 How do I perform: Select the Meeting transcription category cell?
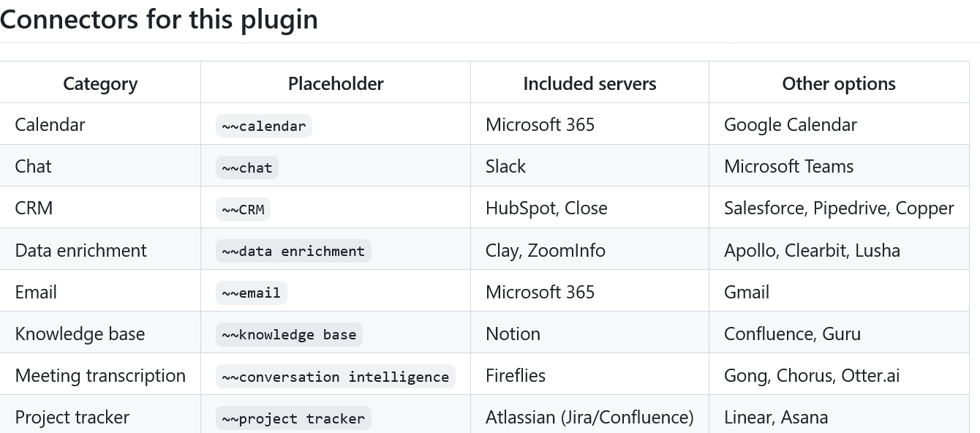(x=100, y=375)
